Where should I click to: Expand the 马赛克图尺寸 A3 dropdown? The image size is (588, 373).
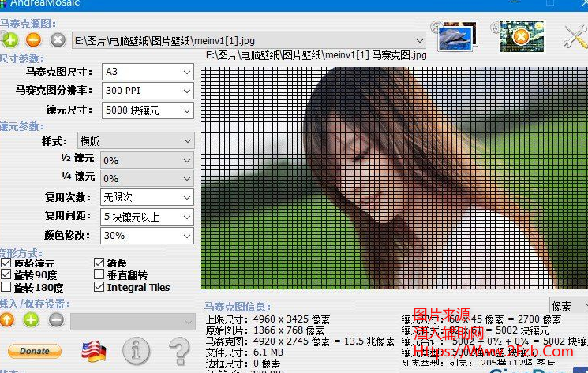(147, 72)
